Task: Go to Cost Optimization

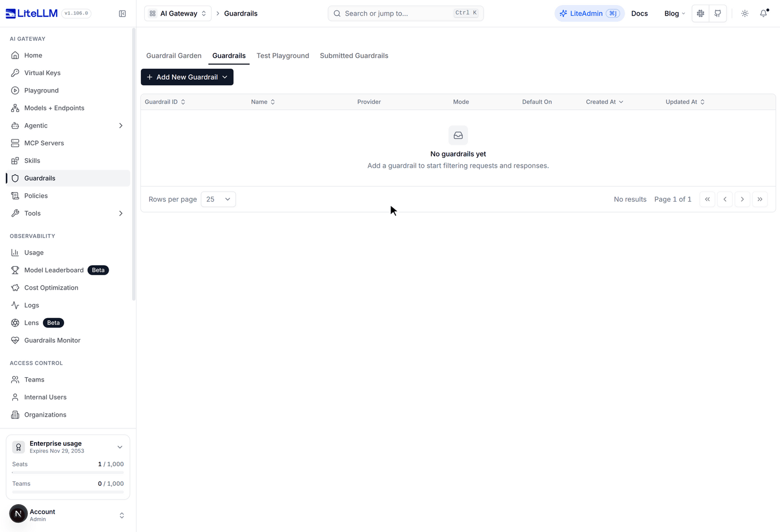Action: click(68, 287)
